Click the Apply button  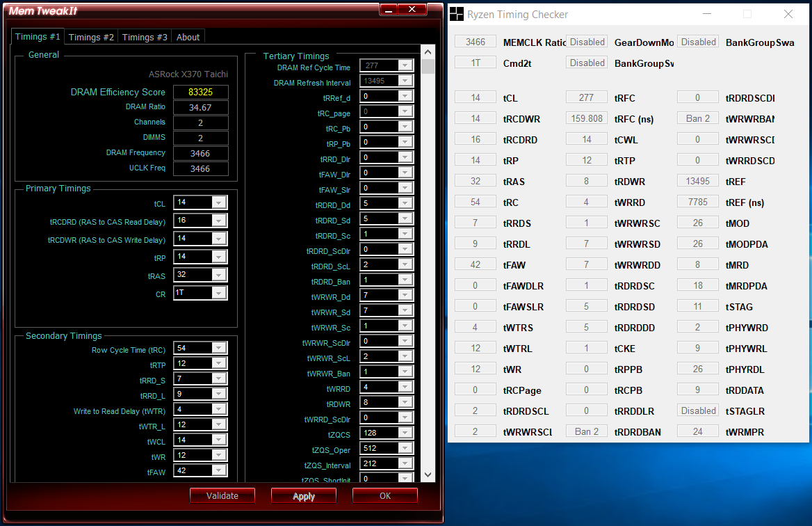(304, 496)
